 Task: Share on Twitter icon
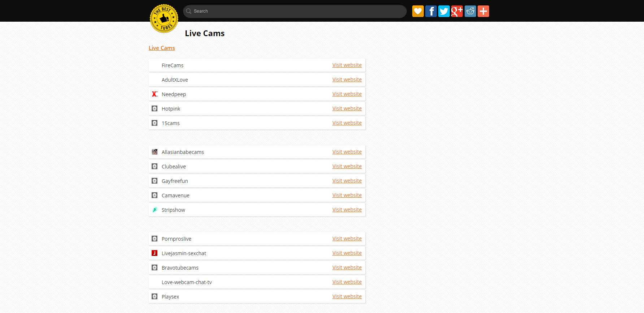point(444,11)
